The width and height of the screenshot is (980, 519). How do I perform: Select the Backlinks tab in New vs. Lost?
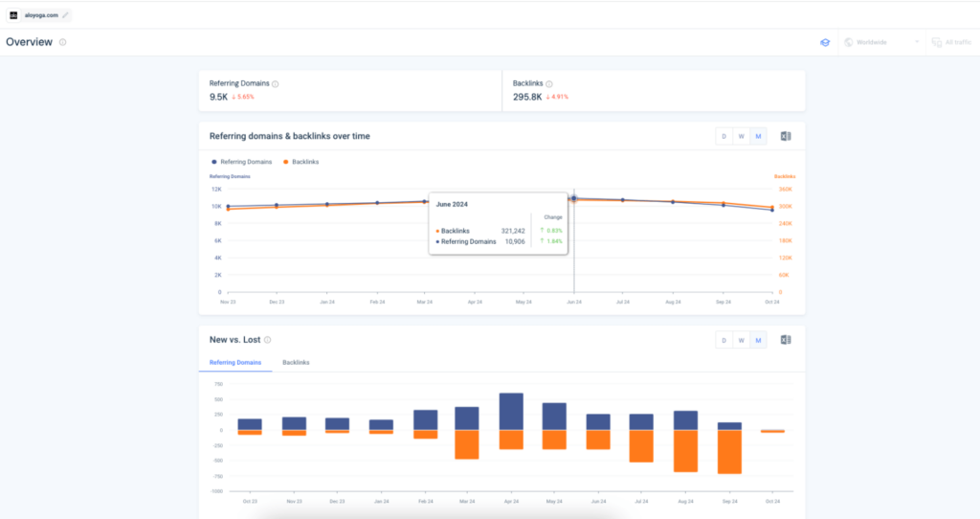click(x=295, y=362)
